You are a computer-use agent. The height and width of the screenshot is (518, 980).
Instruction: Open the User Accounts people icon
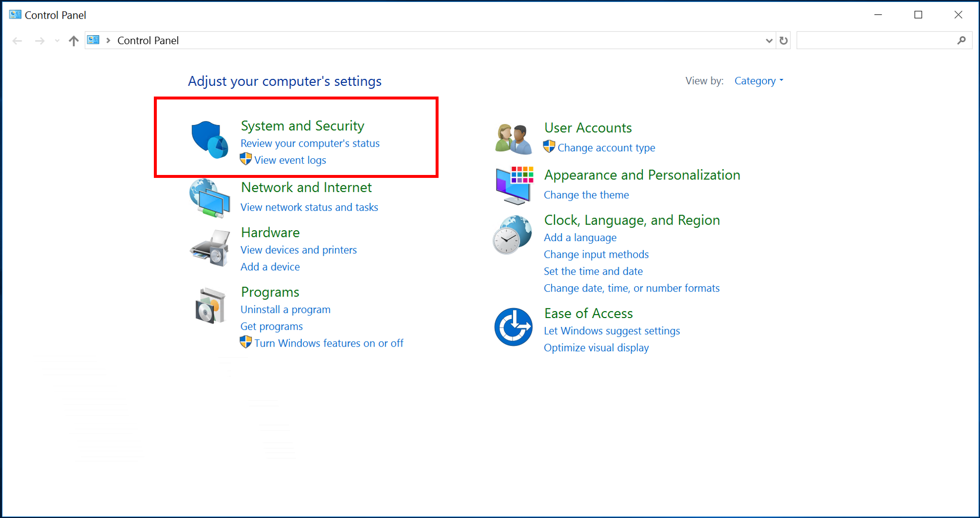pos(513,139)
